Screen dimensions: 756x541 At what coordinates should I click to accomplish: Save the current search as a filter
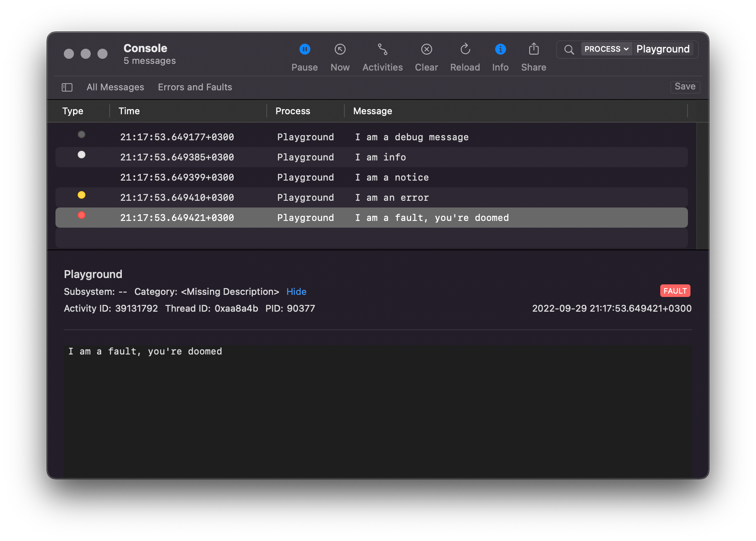pyautogui.click(x=685, y=87)
